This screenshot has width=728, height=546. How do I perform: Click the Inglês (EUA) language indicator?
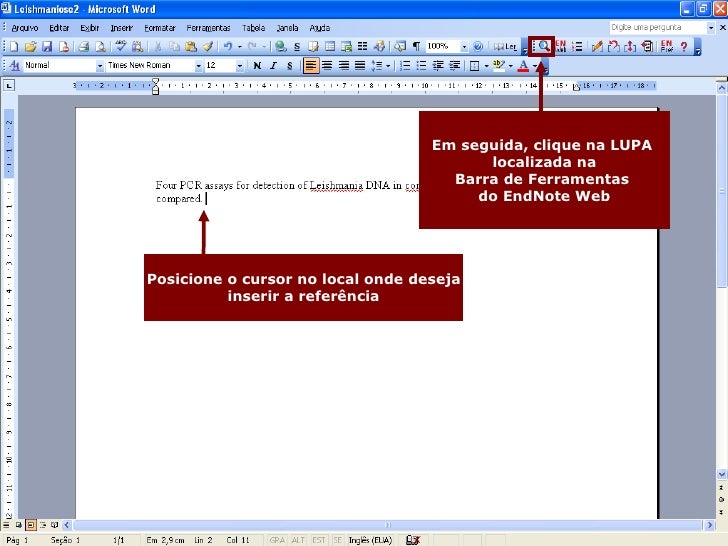click(370, 540)
